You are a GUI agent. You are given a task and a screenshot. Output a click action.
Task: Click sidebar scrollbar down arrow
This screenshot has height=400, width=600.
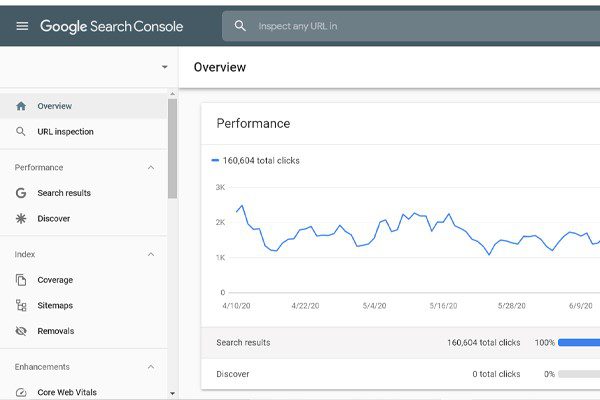pyautogui.click(x=173, y=393)
